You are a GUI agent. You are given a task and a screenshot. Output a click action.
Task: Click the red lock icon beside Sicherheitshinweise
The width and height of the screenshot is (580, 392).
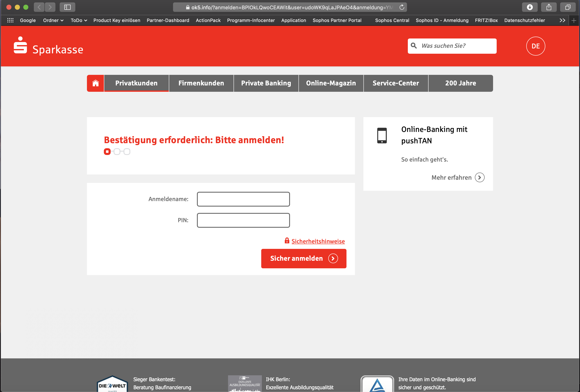(287, 241)
